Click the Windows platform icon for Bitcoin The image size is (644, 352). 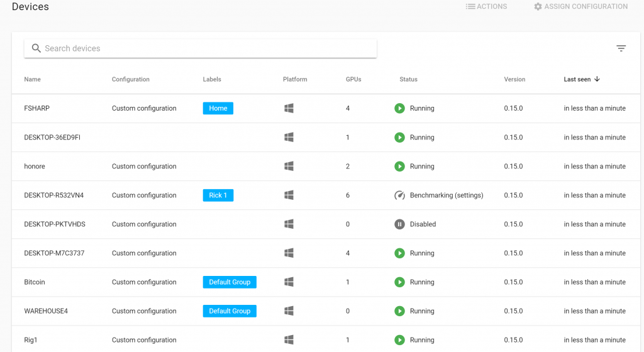289,282
